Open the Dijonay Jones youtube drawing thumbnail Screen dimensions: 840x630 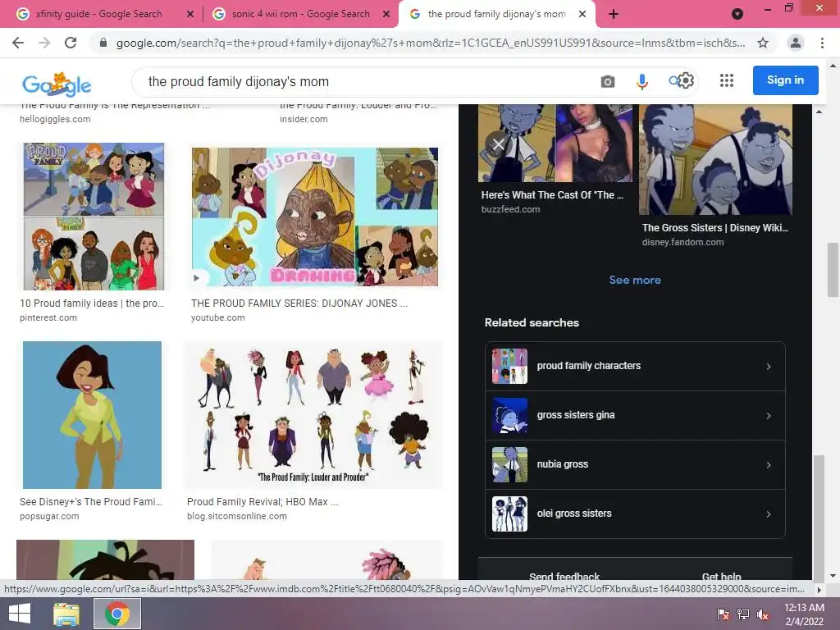[x=315, y=217]
